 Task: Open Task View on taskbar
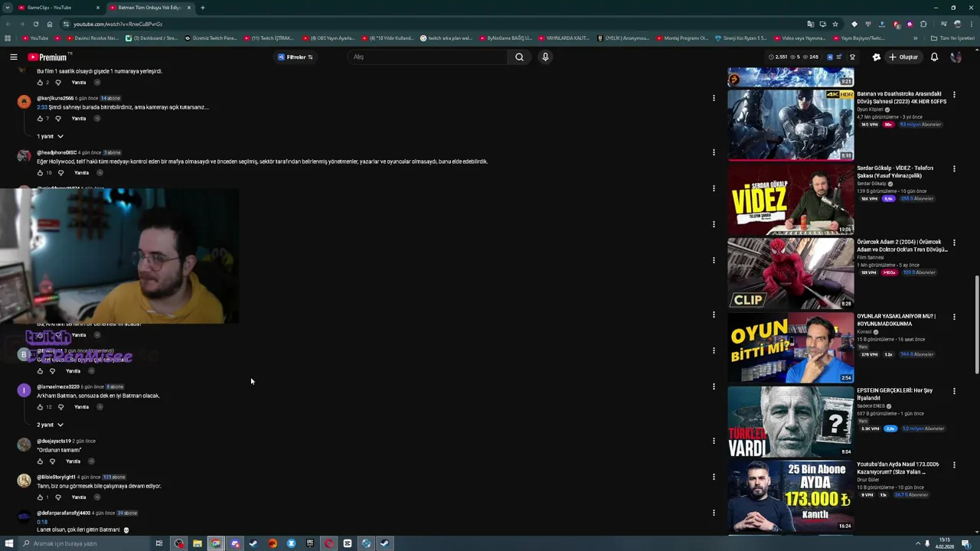pos(159,543)
